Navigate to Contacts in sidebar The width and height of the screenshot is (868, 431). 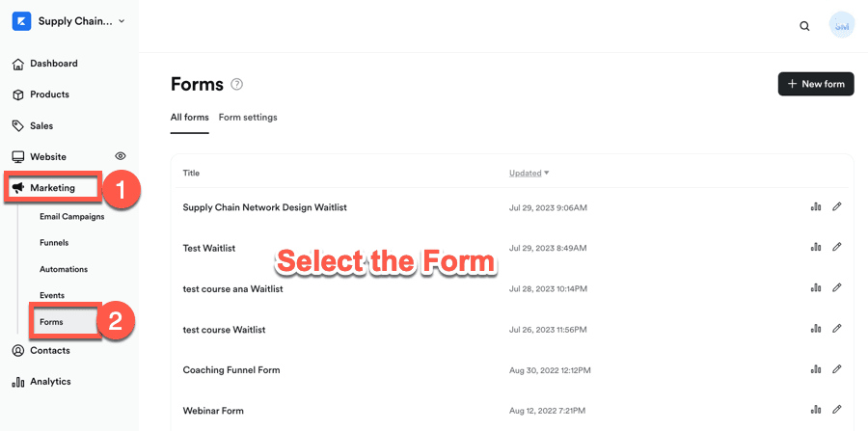[x=49, y=350]
